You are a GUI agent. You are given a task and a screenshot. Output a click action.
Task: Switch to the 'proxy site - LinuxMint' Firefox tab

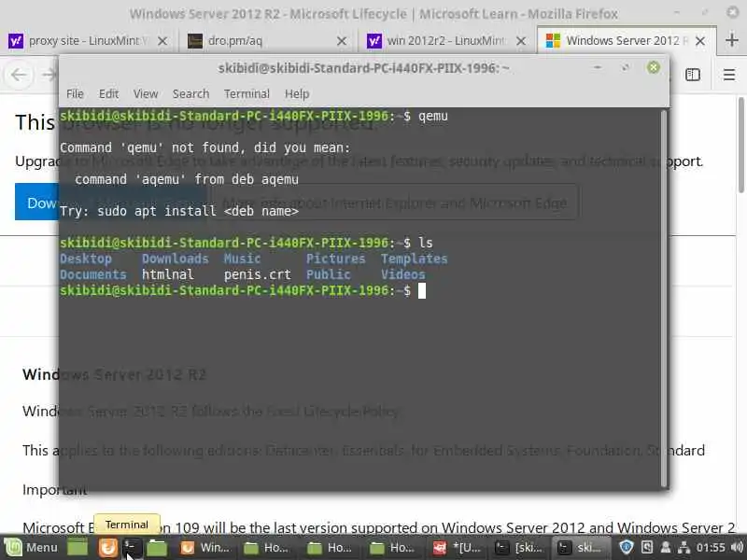coord(89,41)
